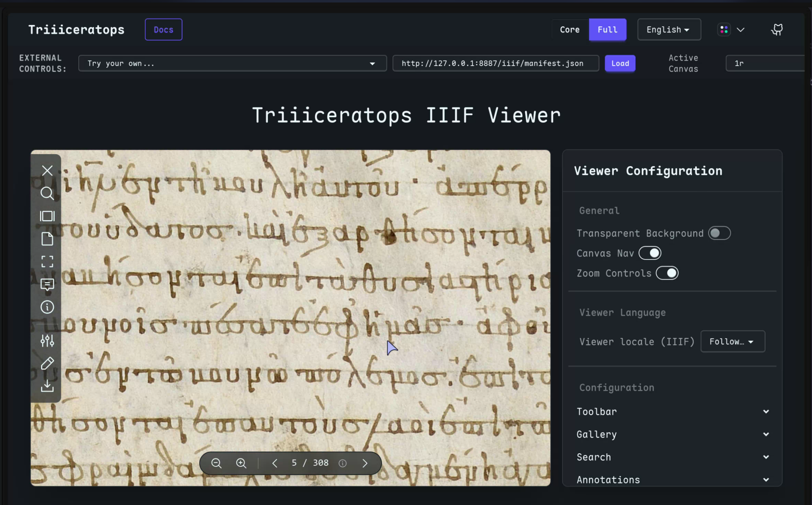Click the Active Canvas 1r field
The width and height of the screenshot is (812, 505).
(x=765, y=63)
